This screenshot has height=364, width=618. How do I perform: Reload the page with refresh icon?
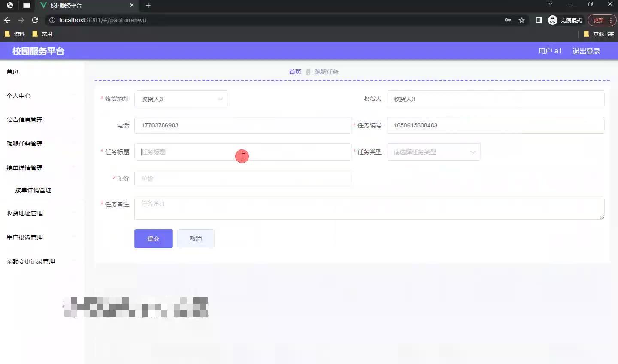(35, 20)
